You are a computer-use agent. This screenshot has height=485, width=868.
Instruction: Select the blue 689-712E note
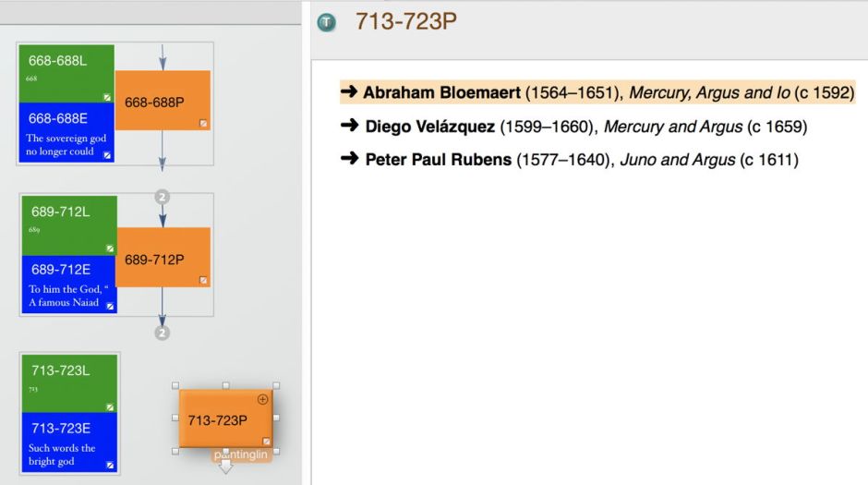(69, 284)
